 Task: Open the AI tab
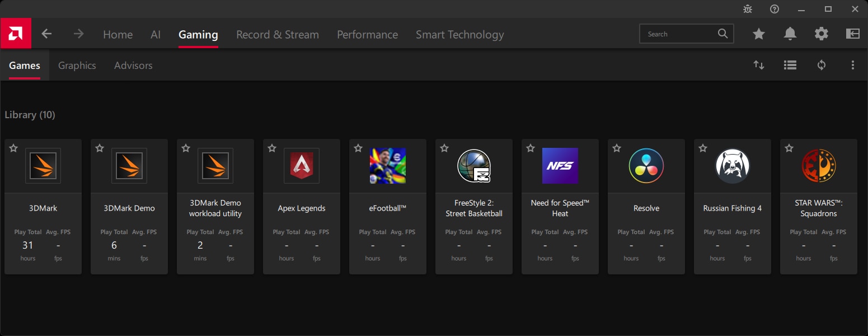tap(156, 35)
